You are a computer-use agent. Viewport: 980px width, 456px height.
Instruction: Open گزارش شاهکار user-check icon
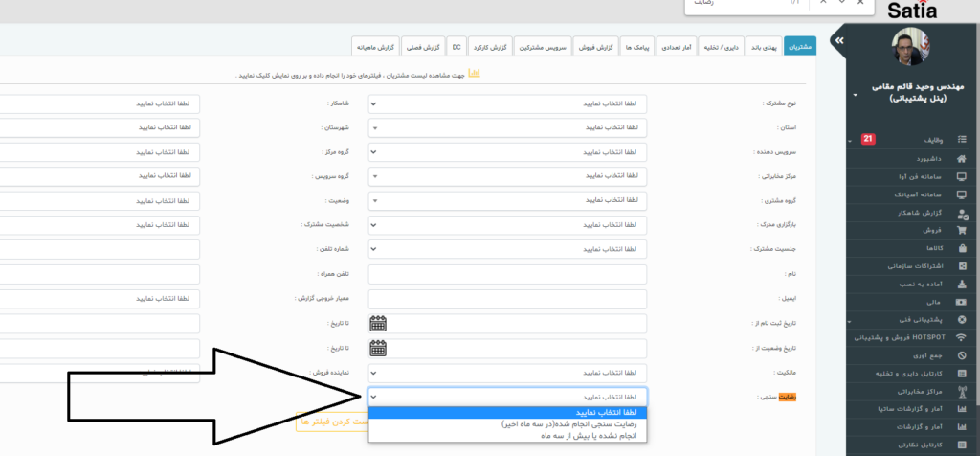click(963, 214)
